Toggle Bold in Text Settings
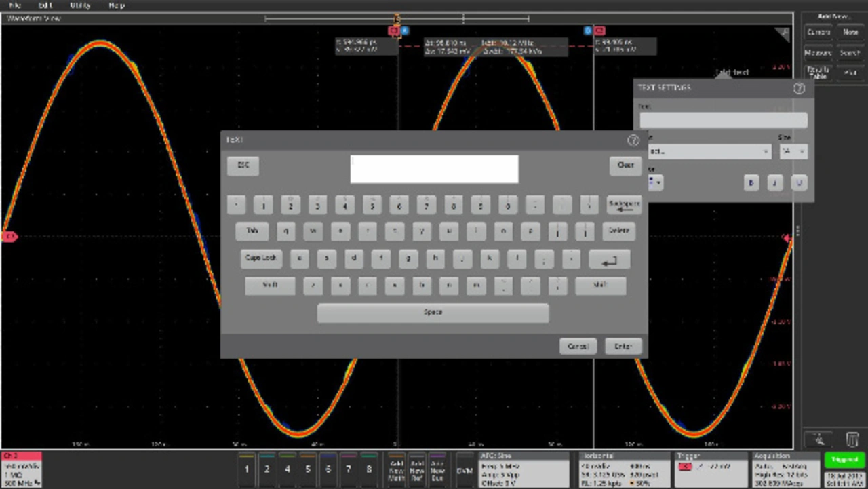This screenshot has width=868, height=489. 751,182
